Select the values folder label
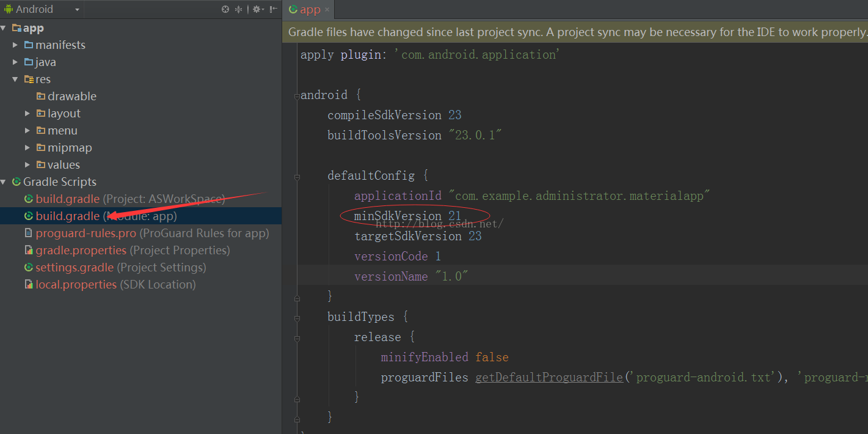 point(64,165)
